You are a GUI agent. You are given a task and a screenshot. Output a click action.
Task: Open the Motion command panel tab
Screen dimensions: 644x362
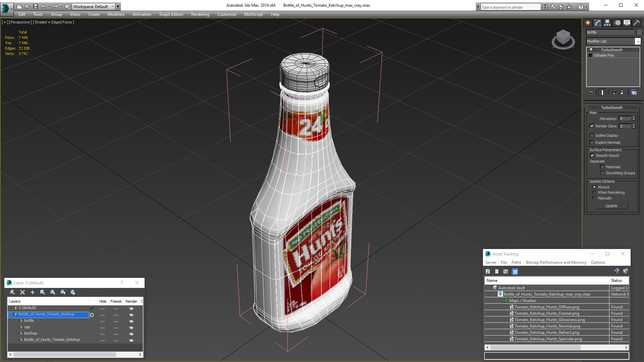coord(618,23)
